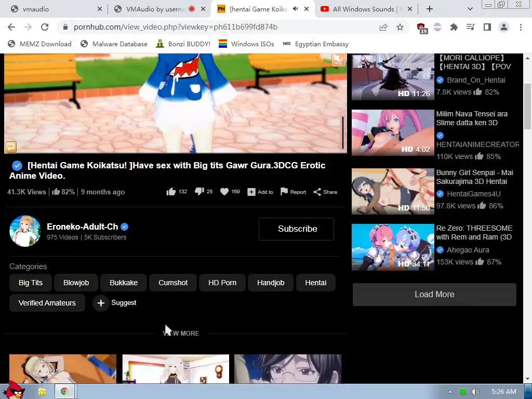Open the HentaiGames4U uploader link

click(x=473, y=194)
